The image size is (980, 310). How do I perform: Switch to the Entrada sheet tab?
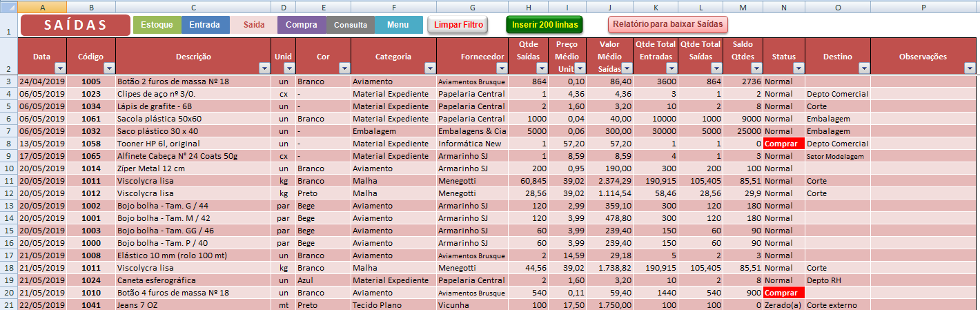[x=205, y=25]
